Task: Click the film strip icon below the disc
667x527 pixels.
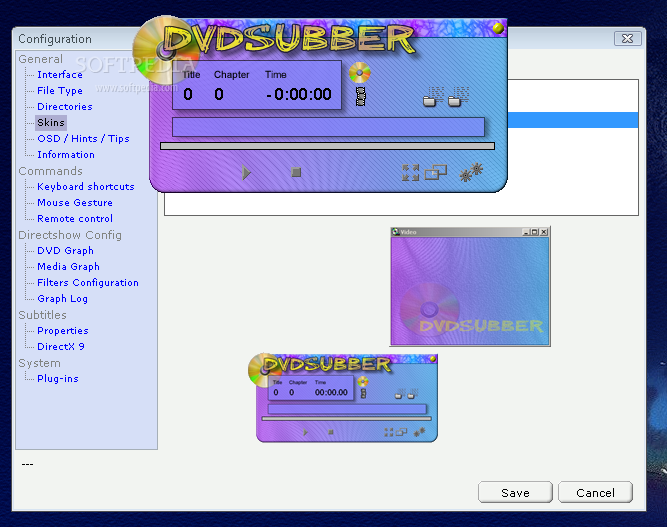Action: tap(361, 97)
